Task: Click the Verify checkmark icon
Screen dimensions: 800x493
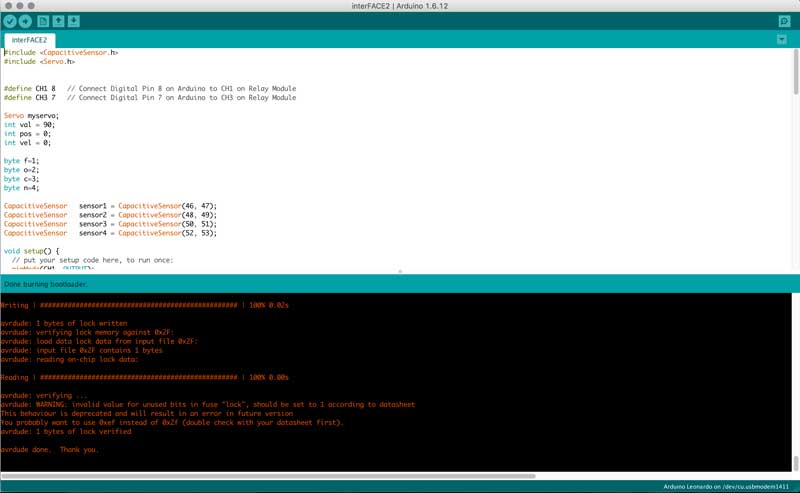Action: pyautogui.click(x=10, y=21)
